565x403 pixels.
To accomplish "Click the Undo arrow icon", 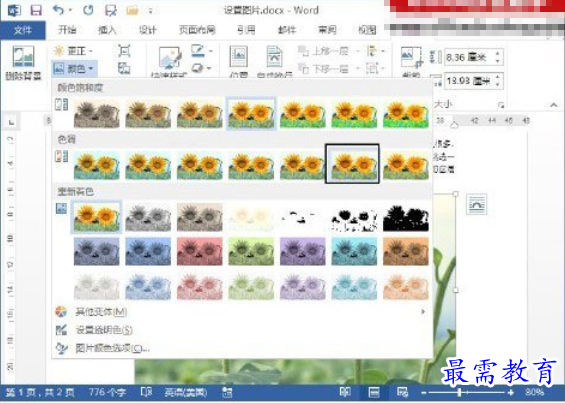I will (x=58, y=10).
